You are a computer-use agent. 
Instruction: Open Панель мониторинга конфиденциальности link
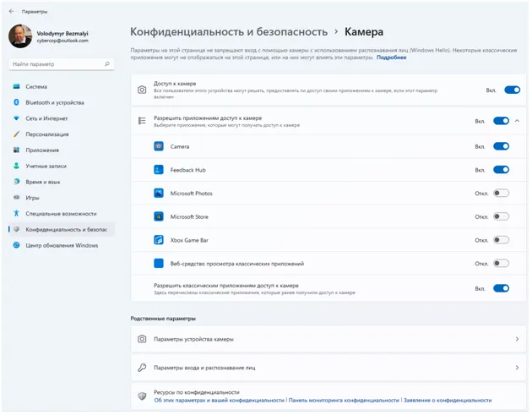coord(344,401)
